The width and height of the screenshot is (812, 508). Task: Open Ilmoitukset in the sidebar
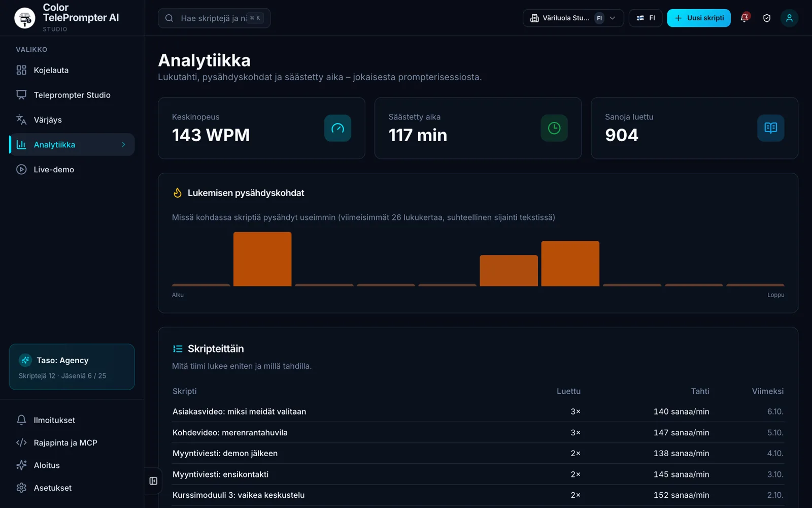point(72,420)
